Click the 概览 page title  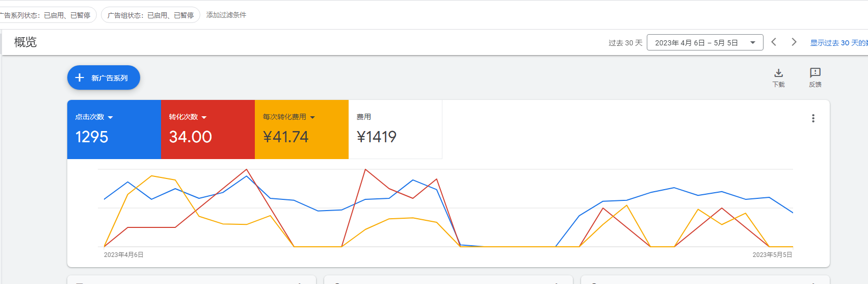click(x=25, y=42)
